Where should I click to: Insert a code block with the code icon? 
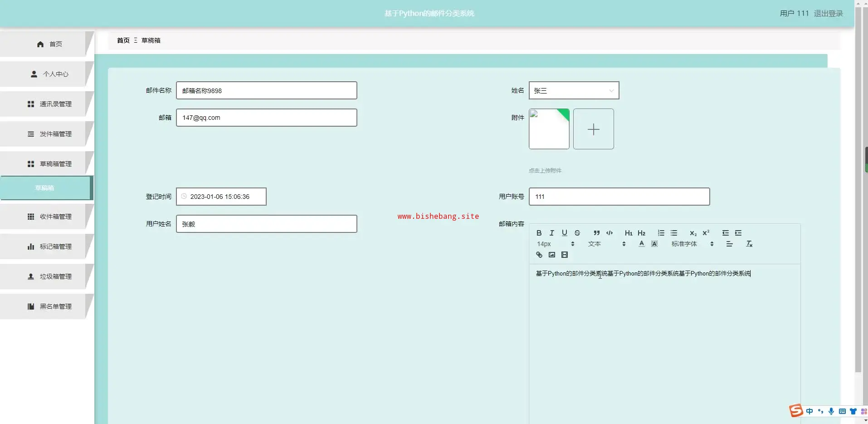tap(610, 233)
